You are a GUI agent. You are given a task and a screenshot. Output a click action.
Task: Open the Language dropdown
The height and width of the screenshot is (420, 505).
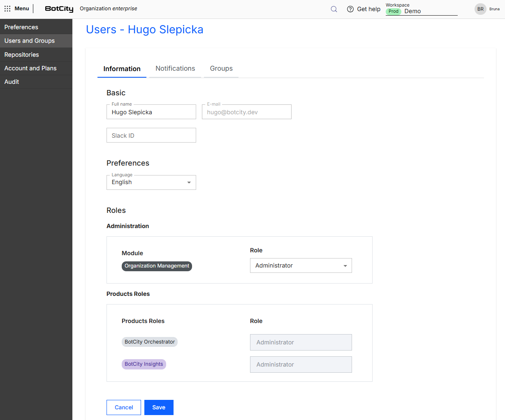click(x=151, y=182)
